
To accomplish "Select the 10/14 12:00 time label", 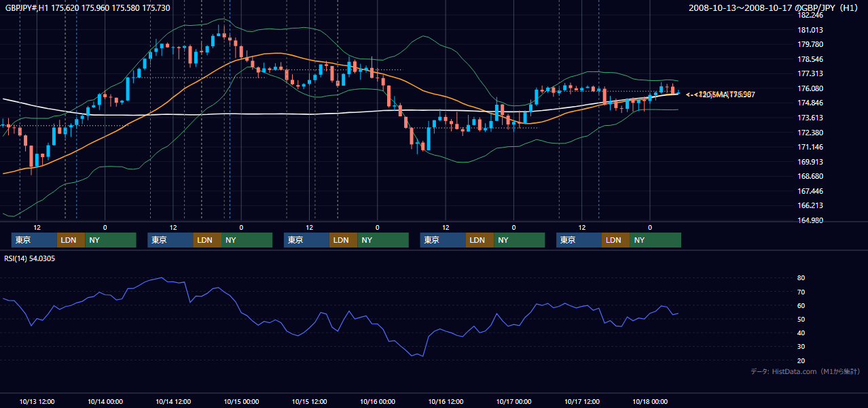I will click(173, 402).
